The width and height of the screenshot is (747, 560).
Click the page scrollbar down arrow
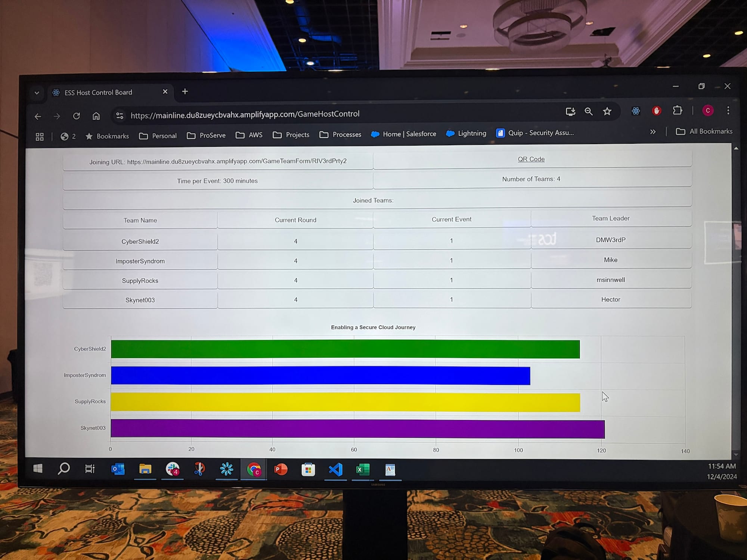[x=736, y=454]
